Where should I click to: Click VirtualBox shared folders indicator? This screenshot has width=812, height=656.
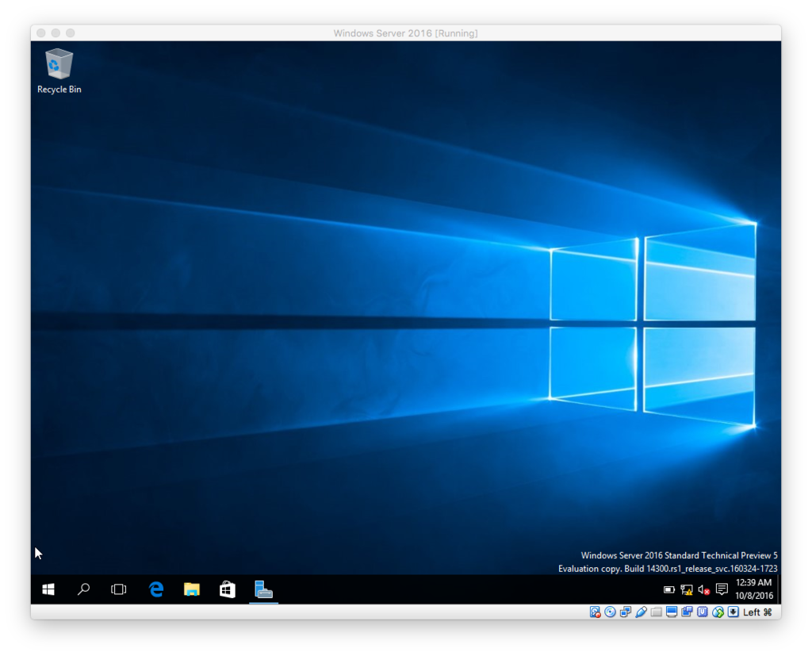click(x=656, y=612)
